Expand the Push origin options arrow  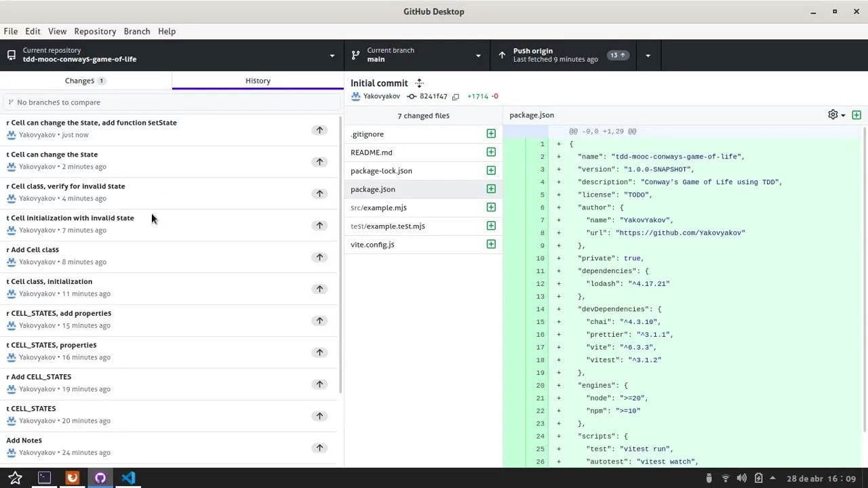648,55
